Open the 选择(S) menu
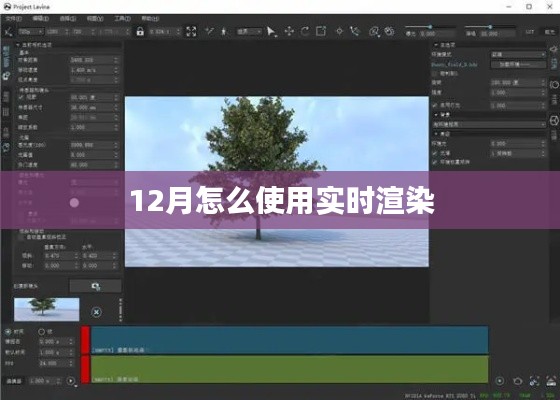The image size is (560, 400). click(x=68, y=18)
